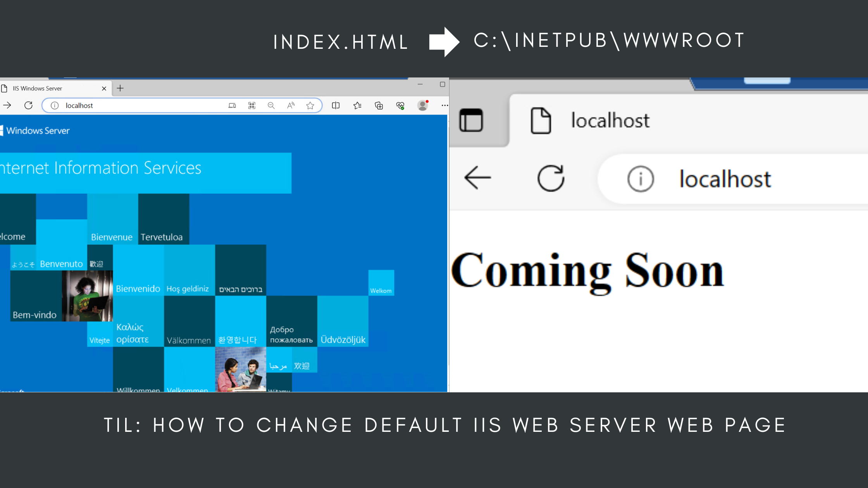Click the browser collections icon
Screen dimensions: 868x488
click(x=379, y=105)
